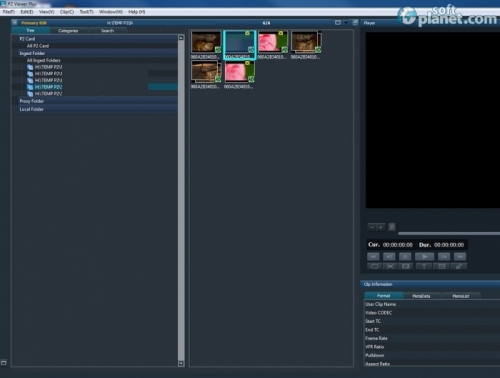The height and width of the screenshot is (378, 500).
Task: Click the scissors-like icon beside the loop button
Action: pos(390,266)
